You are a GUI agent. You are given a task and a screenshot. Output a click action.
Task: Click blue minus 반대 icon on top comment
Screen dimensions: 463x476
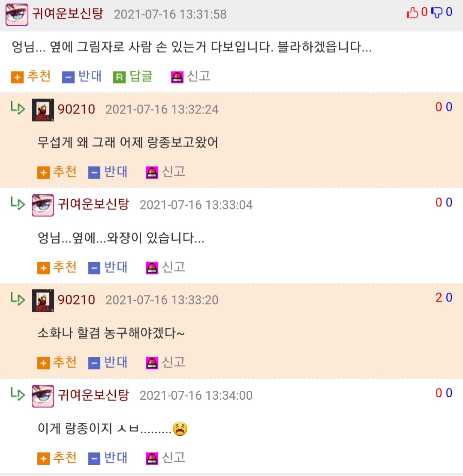click(68, 77)
